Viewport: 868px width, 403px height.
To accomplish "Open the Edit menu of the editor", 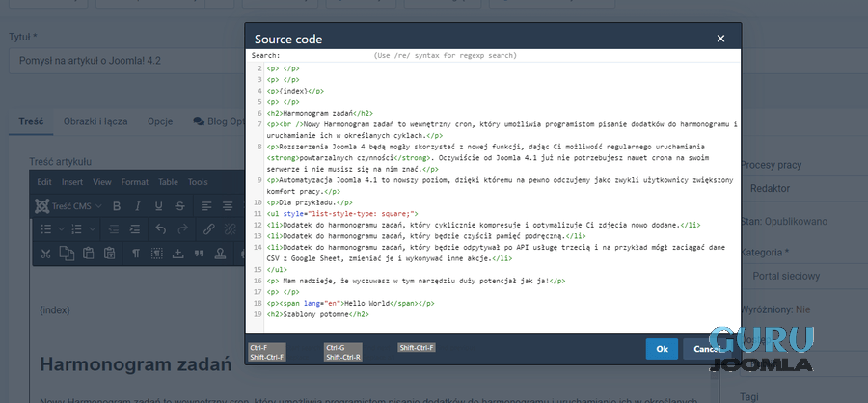I will tap(44, 182).
